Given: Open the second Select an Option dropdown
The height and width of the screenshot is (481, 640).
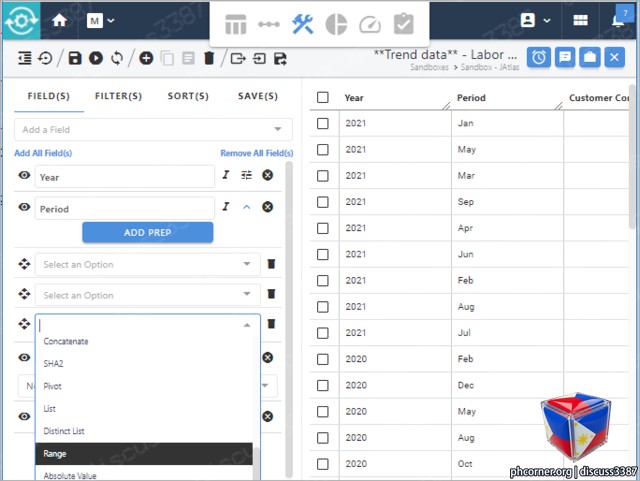Looking at the screenshot, I should 148,295.
